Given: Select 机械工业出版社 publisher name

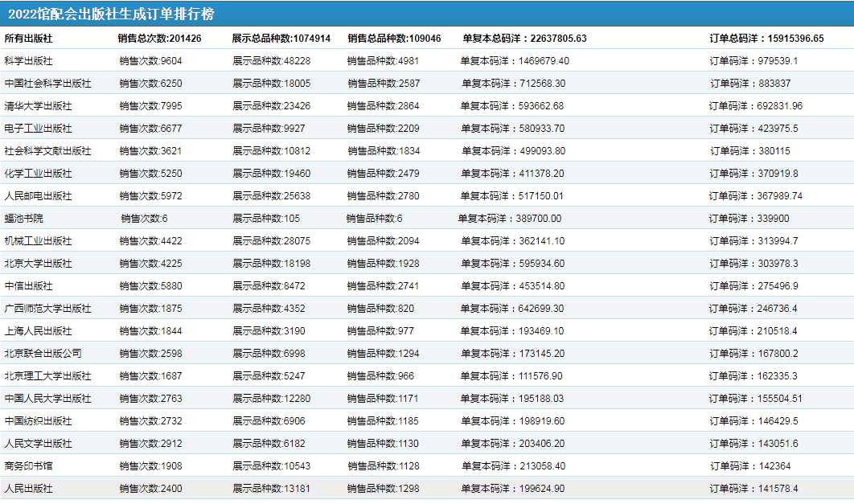Looking at the screenshot, I should coord(38,241).
